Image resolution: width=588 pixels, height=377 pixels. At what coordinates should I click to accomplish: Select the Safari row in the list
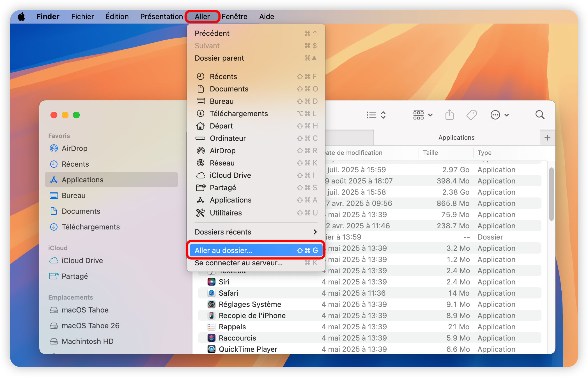coord(369,293)
